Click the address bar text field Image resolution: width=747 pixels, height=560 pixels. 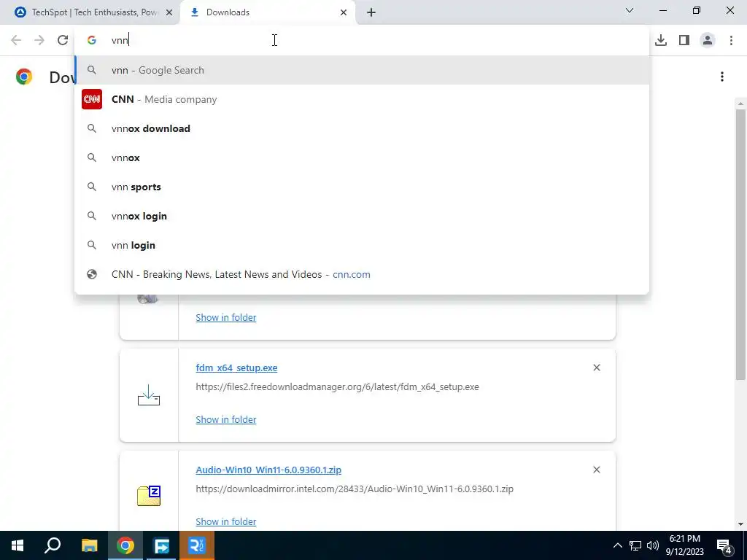(x=362, y=40)
